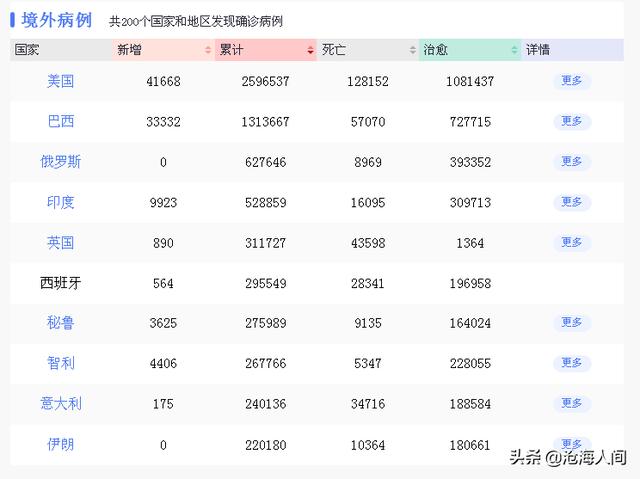The height and width of the screenshot is (479, 640).
Task: Open the 美国 country link
Action: 60,81
